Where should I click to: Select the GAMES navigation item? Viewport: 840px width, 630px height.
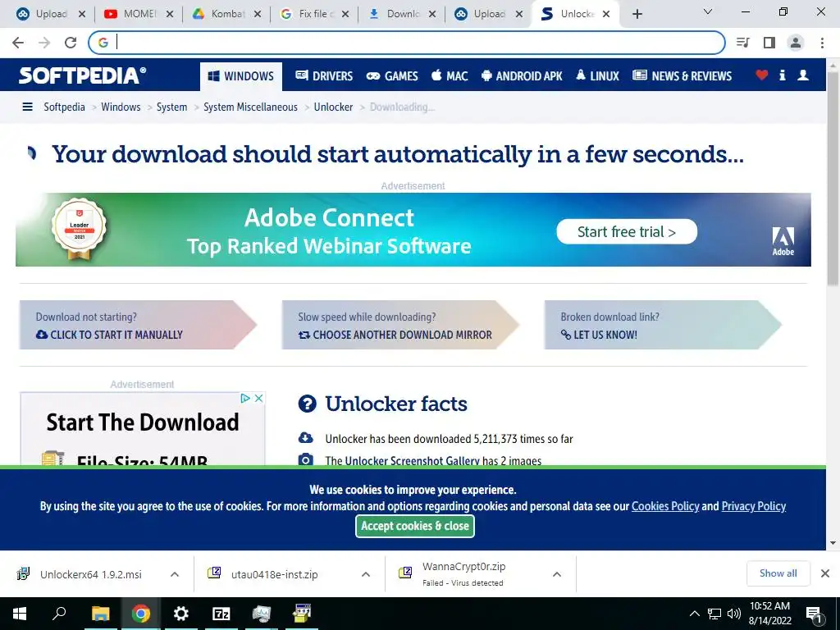pos(392,76)
